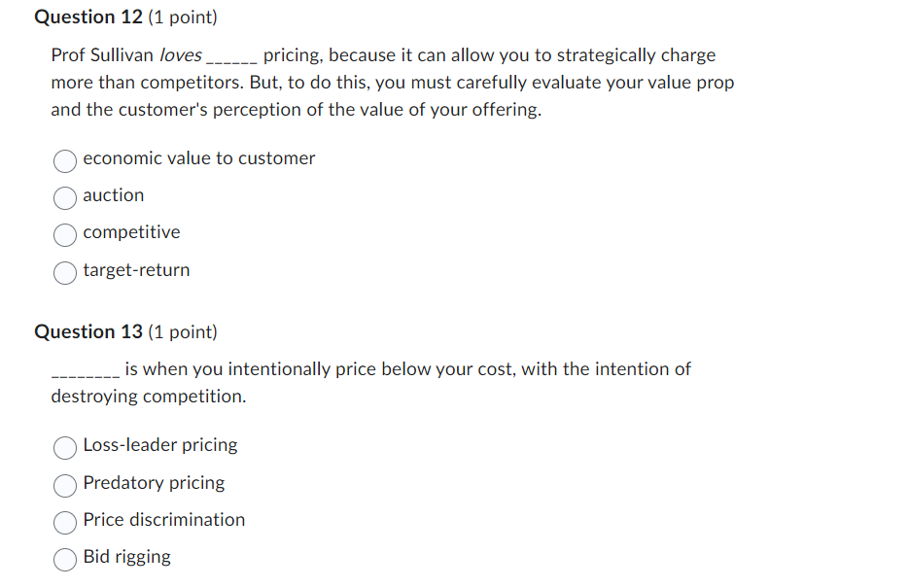
Task: Click the 'Question 13 (1 point)' heading
Action: 124,331
